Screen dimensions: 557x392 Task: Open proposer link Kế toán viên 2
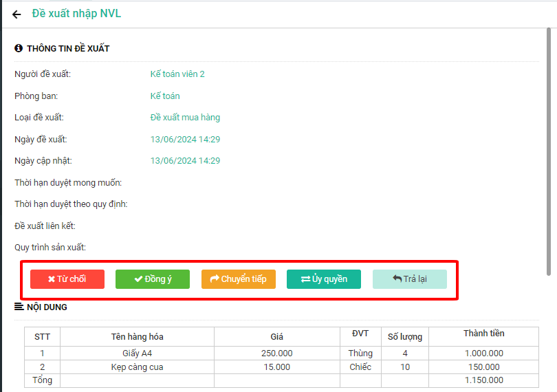coord(177,74)
